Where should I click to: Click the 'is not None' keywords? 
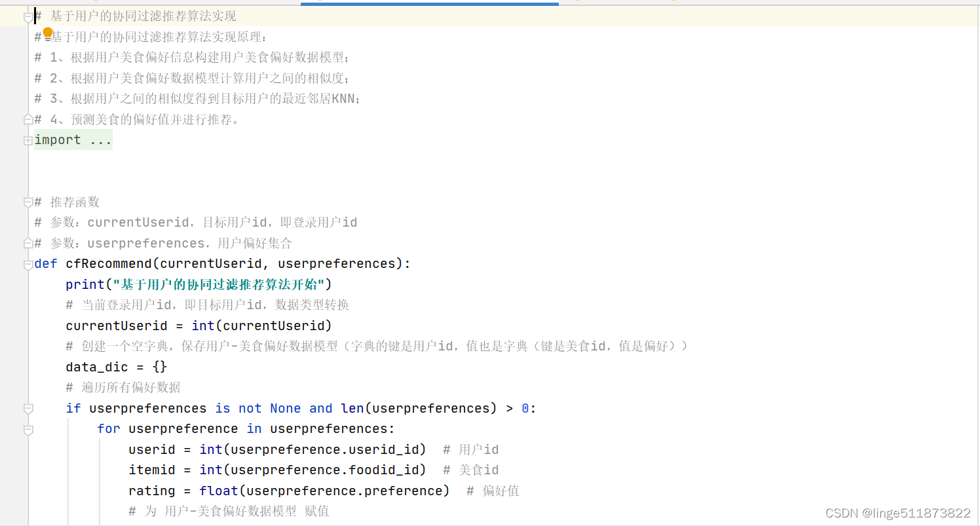[x=258, y=408]
